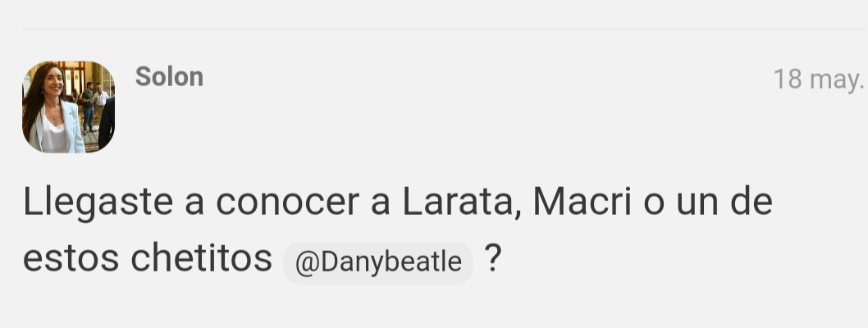Screen dimensions: 868x328
Task: Click the @ symbol in the Danybeatle chip
Action: (307, 262)
